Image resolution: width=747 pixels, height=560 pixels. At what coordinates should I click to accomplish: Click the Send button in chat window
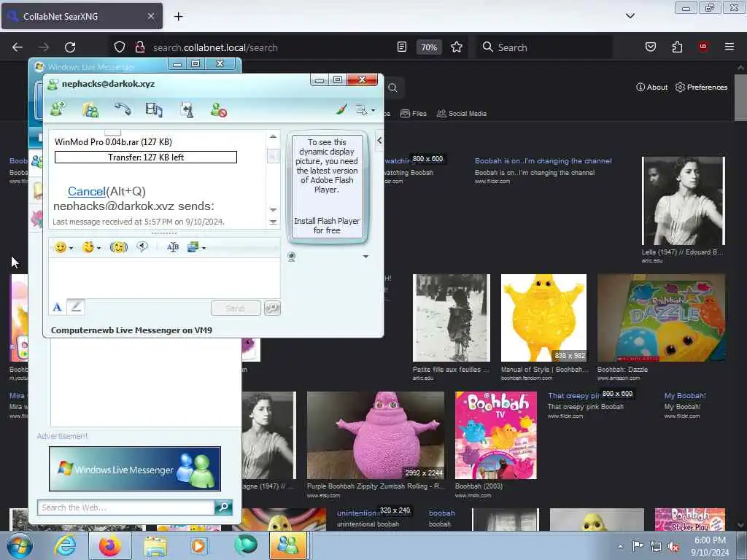tap(236, 308)
